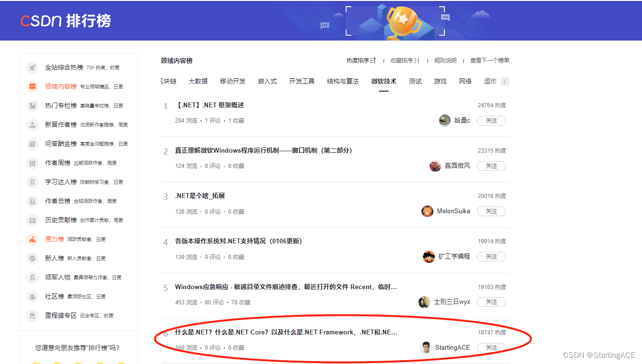The image size is (642, 364).
Task: Open 原力榜 in the sidebar
Action: pyautogui.click(x=54, y=239)
